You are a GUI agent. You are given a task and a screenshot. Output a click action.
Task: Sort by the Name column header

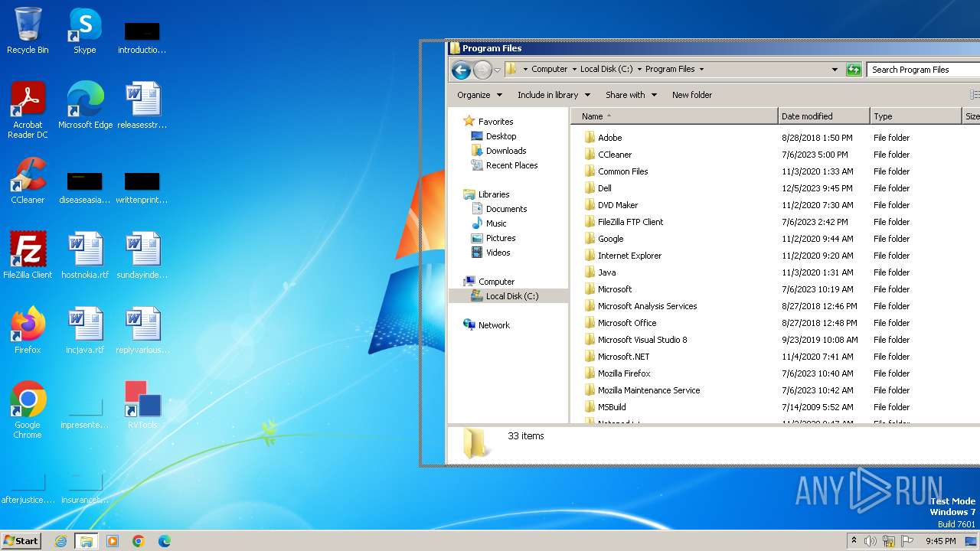tap(675, 116)
